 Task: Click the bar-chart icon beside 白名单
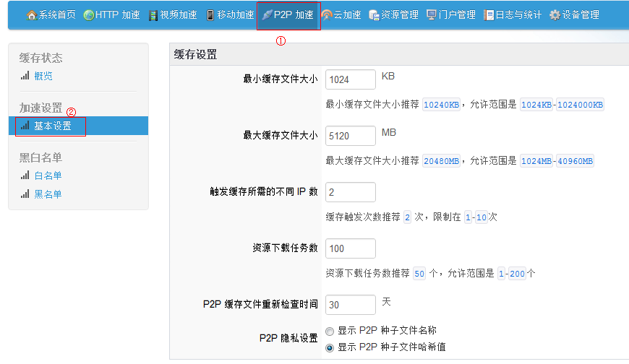click(x=25, y=175)
